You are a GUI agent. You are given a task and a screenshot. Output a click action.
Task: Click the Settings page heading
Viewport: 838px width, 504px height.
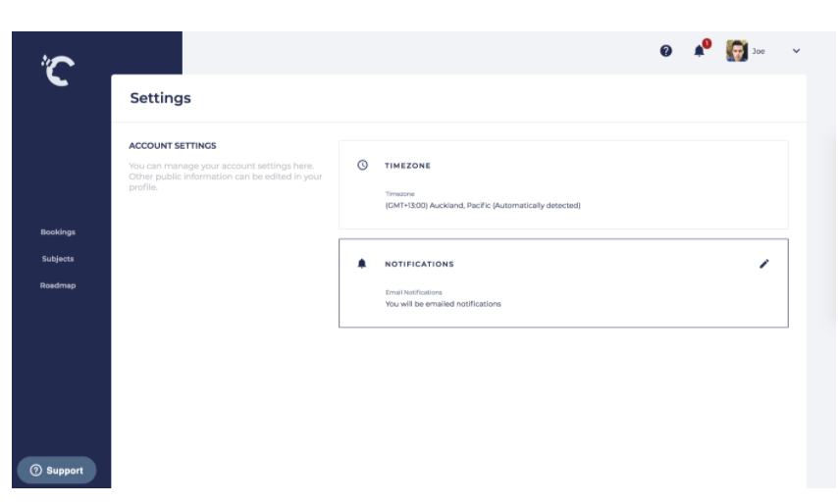(160, 98)
